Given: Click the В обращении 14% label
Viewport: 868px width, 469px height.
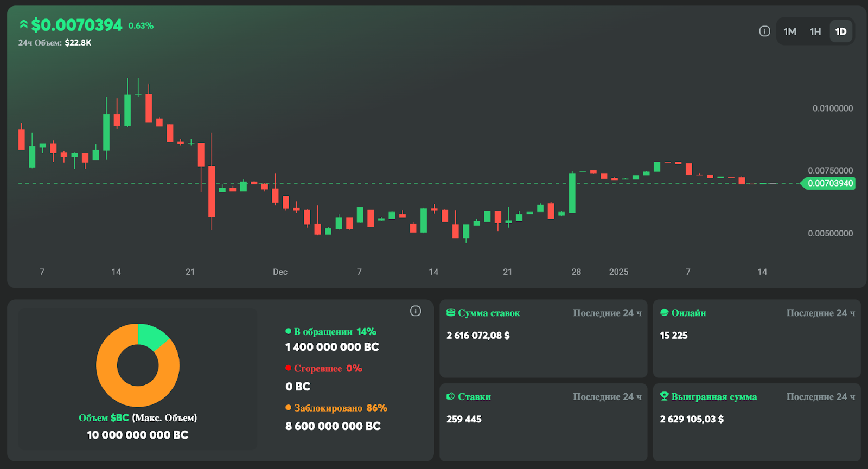Looking at the screenshot, I should 335,331.
